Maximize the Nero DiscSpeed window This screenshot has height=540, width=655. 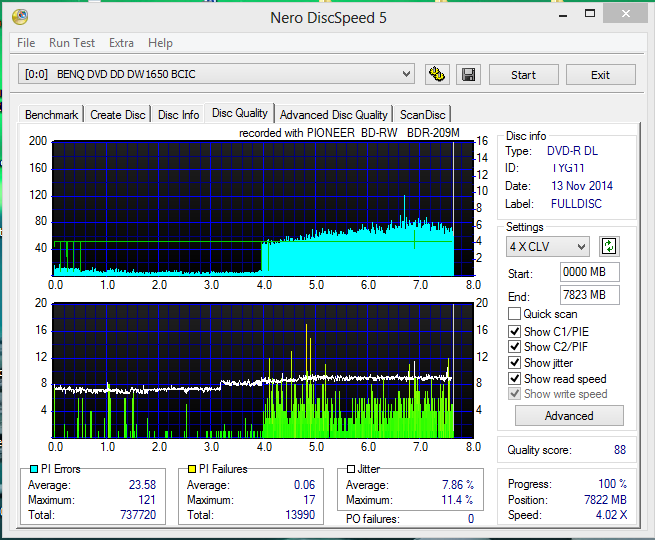(590, 14)
